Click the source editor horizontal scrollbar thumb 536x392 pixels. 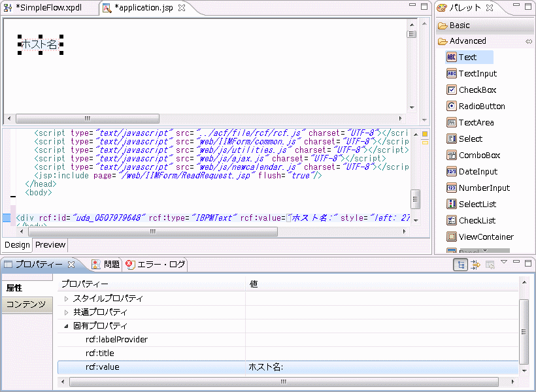153,232
